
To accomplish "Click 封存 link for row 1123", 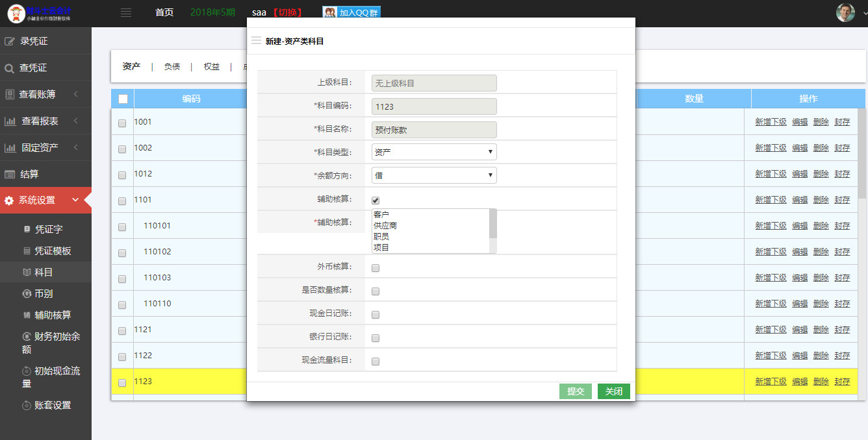I will point(842,382).
